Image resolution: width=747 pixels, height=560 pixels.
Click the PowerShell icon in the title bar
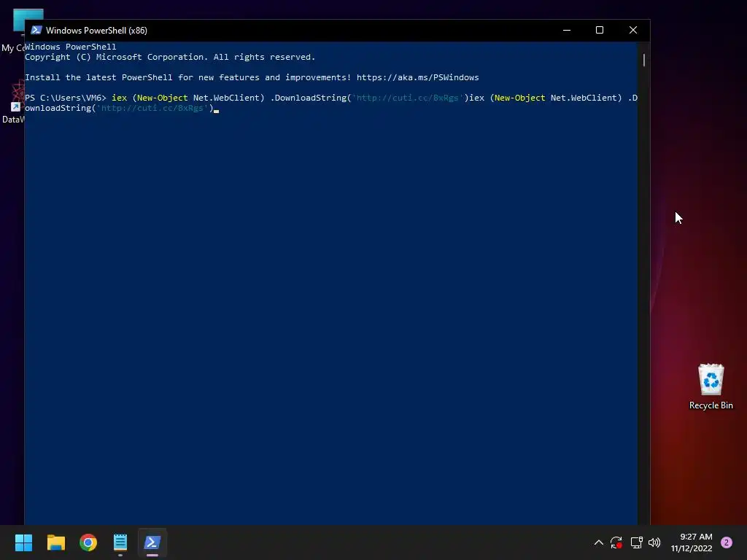click(x=36, y=30)
